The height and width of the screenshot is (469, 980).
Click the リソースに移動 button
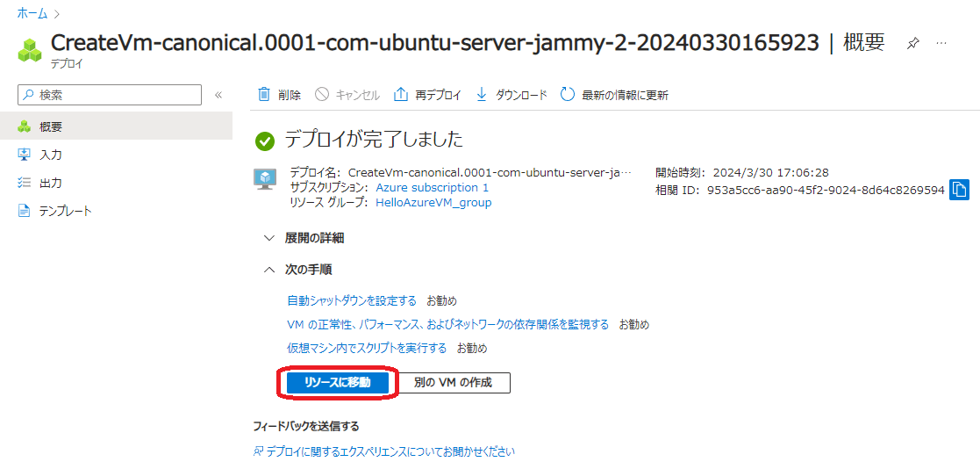click(x=338, y=383)
